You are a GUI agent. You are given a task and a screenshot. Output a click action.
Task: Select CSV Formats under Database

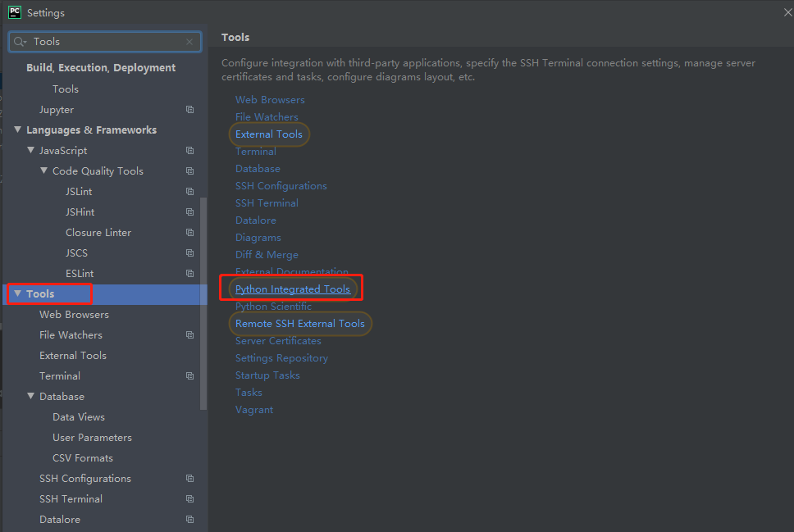point(83,457)
